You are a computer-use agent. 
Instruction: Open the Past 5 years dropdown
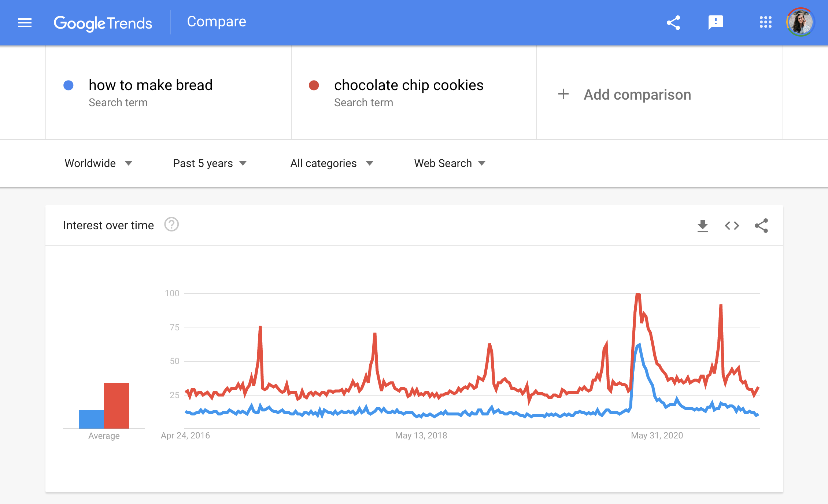click(210, 163)
